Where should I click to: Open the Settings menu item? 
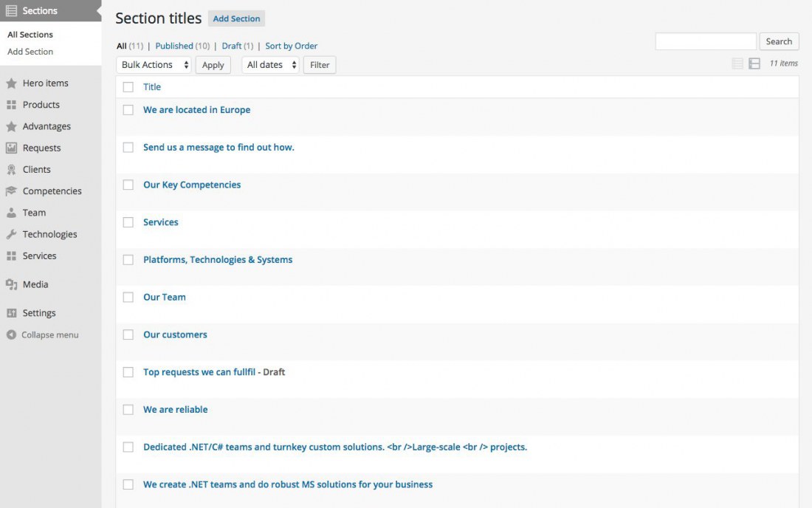[x=39, y=313]
